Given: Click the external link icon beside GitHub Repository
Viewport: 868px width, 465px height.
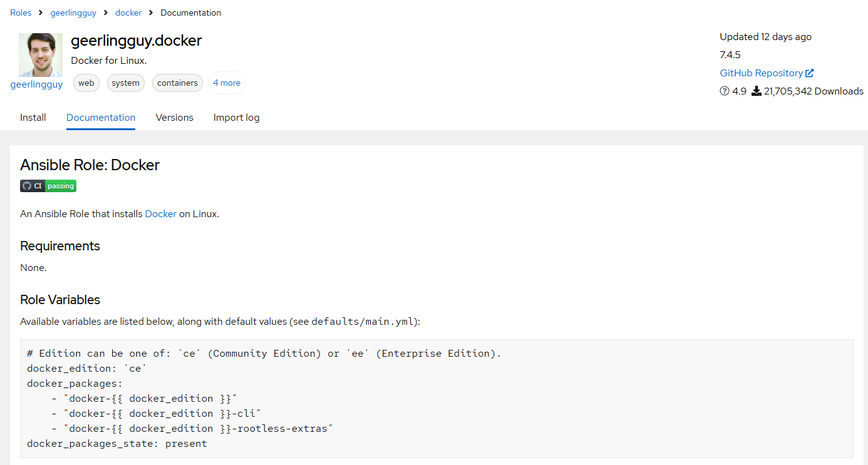Looking at the screenshot, I should [x=810, y=73].
